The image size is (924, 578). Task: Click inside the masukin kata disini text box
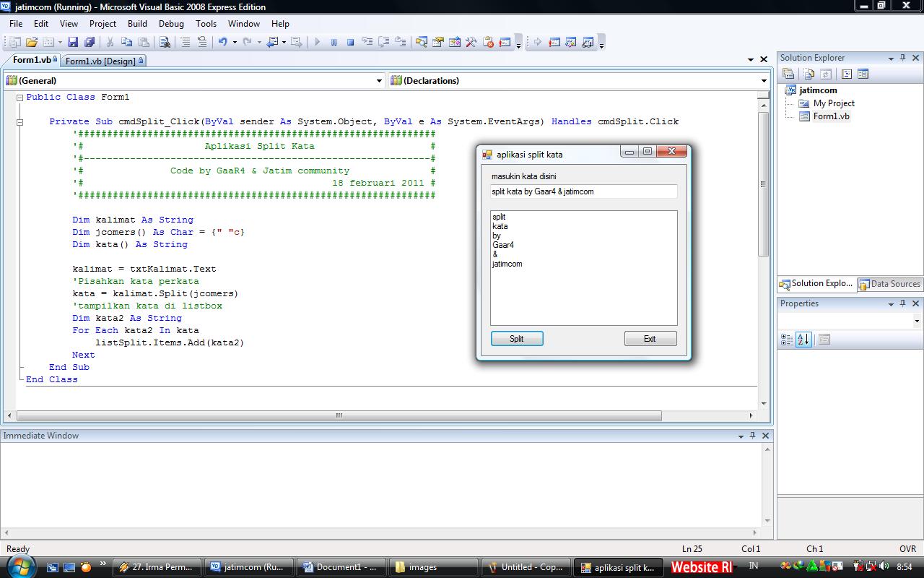click(x=583, y=191)
